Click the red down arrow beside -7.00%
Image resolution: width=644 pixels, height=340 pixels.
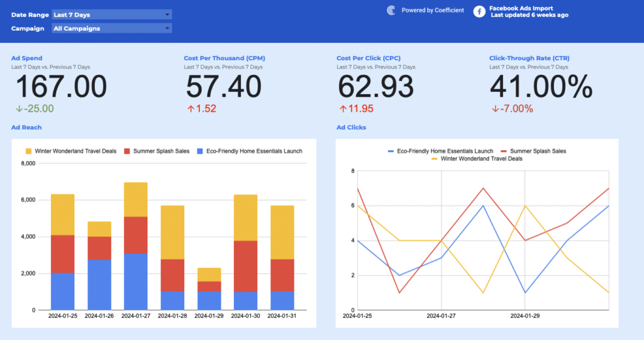[496, 109]
